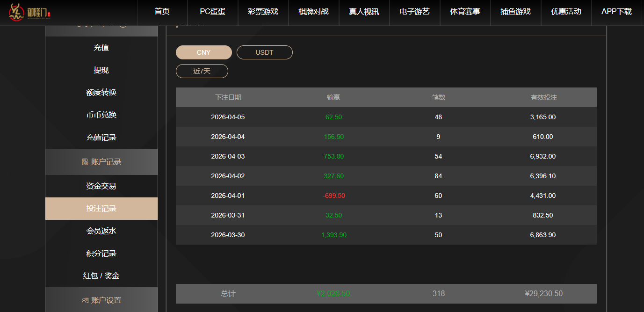Select the highlighted 投注记录 item
Screen dimensions: 644x312
coord(101,208)
